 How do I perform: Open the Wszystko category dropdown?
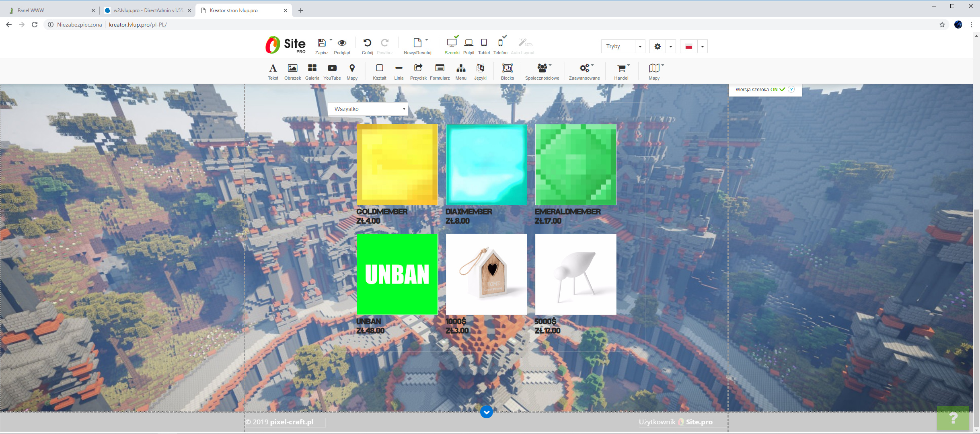pyautogui.click(x=368, y=109)
